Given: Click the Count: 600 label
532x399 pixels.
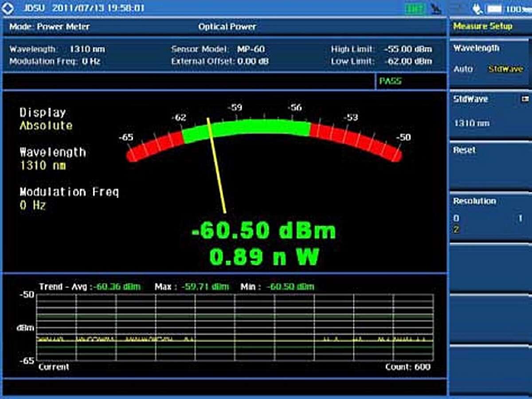Looking at the screenshot, I should (408, 367).
